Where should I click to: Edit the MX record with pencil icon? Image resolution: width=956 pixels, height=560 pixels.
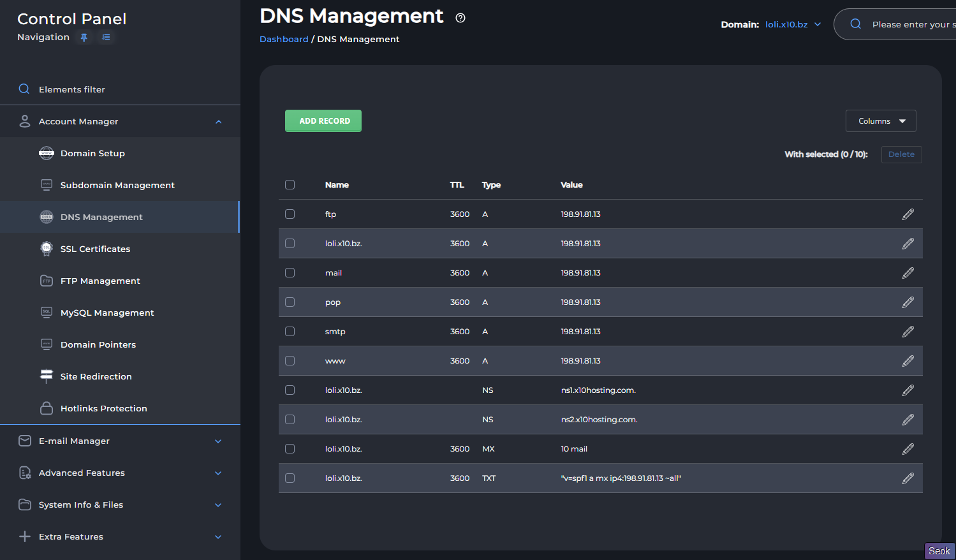click(908, 449)
